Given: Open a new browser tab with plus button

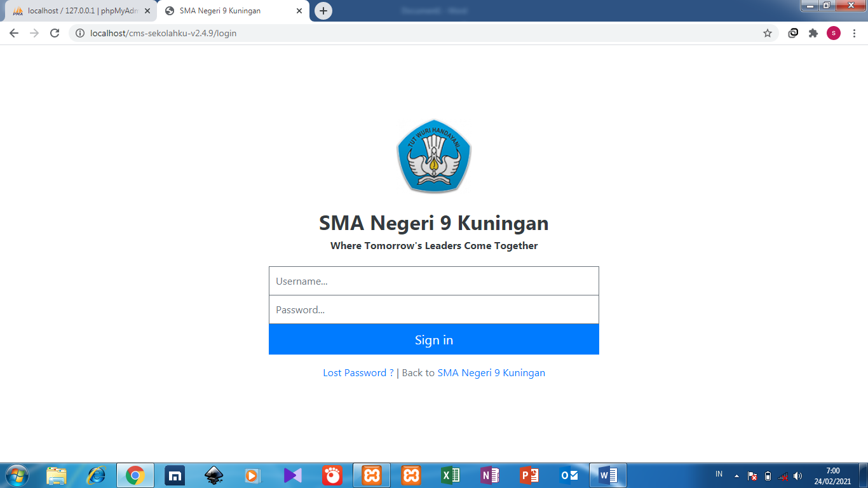Looking at the screenshot, I should (x=323, y=11).
